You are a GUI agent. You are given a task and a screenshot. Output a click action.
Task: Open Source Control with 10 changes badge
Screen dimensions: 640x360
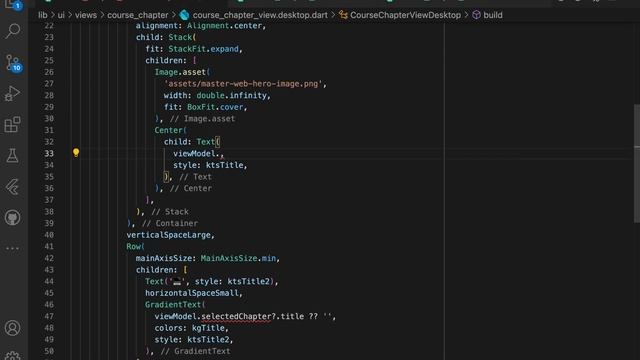click(x=13, y=62)
